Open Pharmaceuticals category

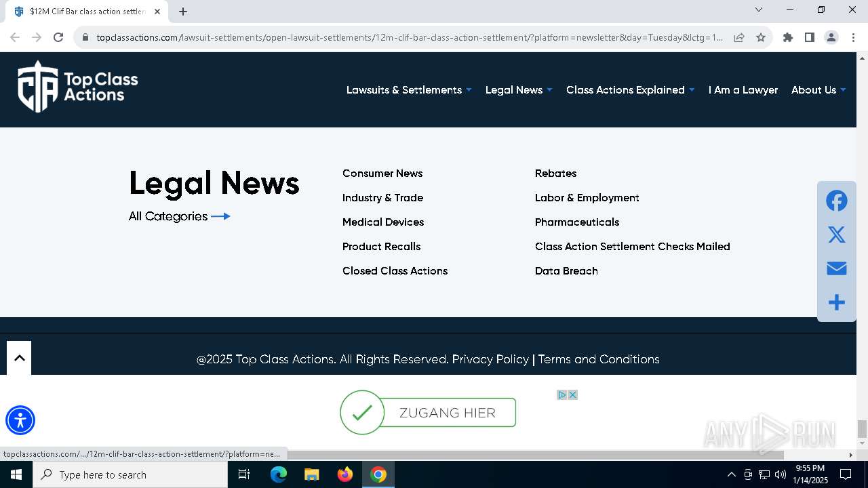pyautogui.click(x=577, y=222)
